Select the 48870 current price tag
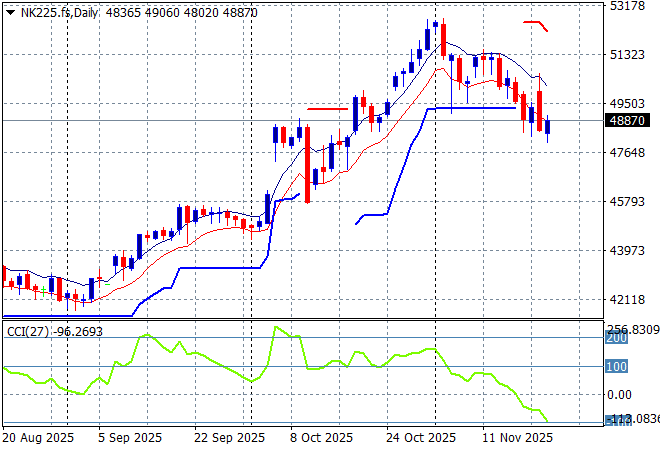The height and width of the screenshot is (450, 660). (x=627, y=120)
